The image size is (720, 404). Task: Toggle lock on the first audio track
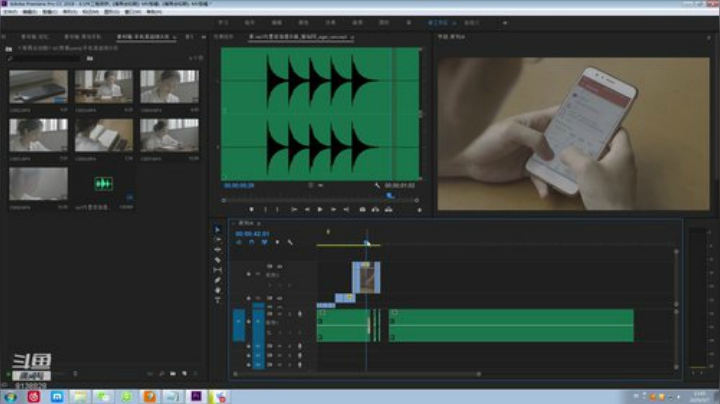point(248,322)
